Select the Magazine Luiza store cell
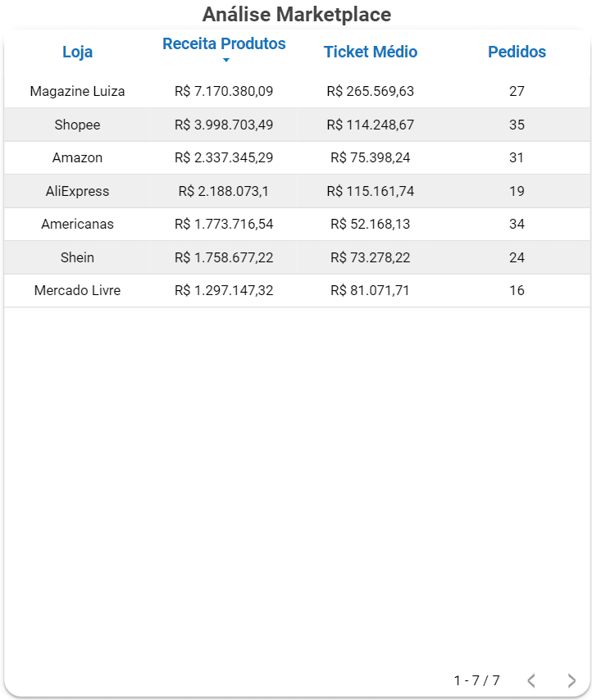Image resolution: width=592 pixels, height=700 pixels. coord(78,92)
